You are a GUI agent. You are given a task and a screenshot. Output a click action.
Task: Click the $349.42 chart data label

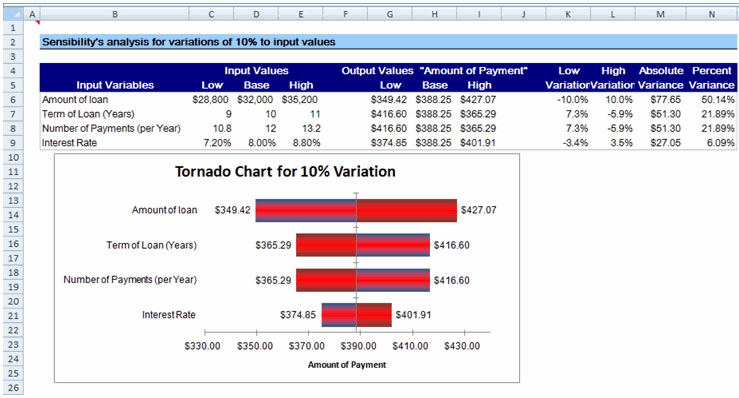click(232, 210)
